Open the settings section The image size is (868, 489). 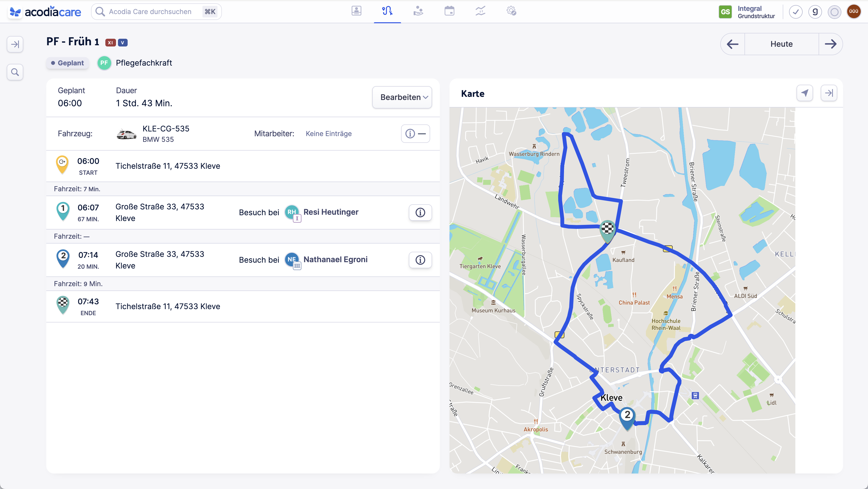tap(511, 11)
